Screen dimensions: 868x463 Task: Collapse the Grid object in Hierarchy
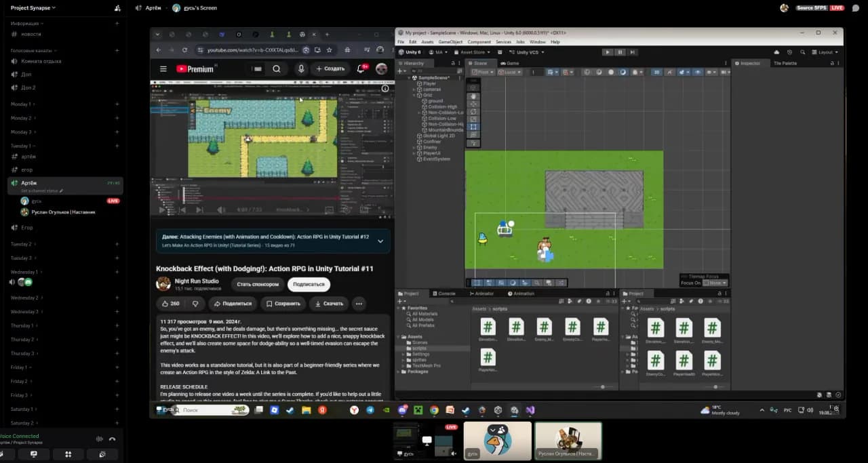415,95
